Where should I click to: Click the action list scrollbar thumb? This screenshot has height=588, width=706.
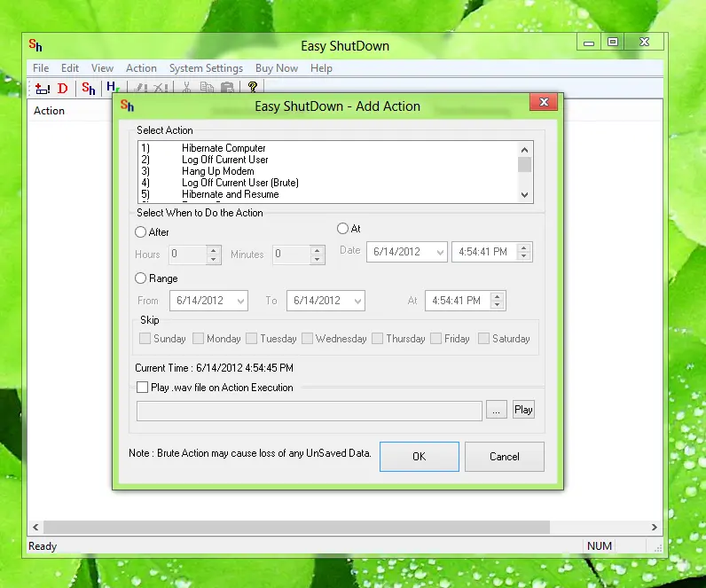[x=524, y=165]
